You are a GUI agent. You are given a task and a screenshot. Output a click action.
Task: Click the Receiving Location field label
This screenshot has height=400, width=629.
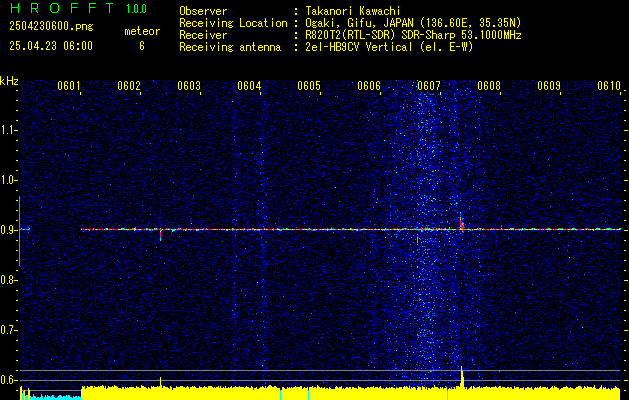(x=233, y=23)
